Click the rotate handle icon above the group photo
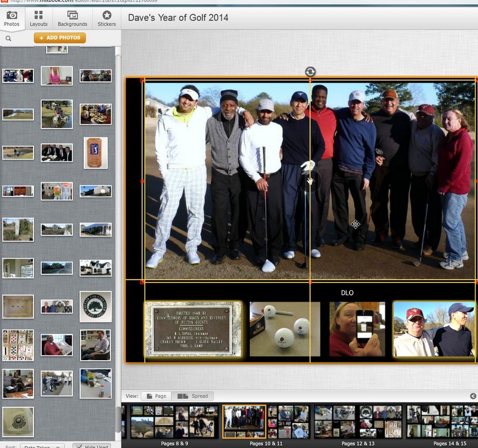The height and width of the screenshot is (448, 478). click(x=310, y=72)
